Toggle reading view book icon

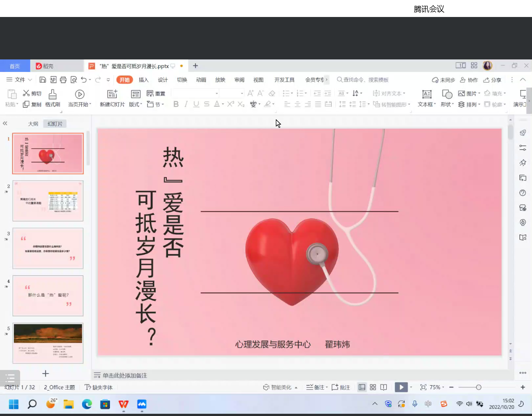coord(384,387)
